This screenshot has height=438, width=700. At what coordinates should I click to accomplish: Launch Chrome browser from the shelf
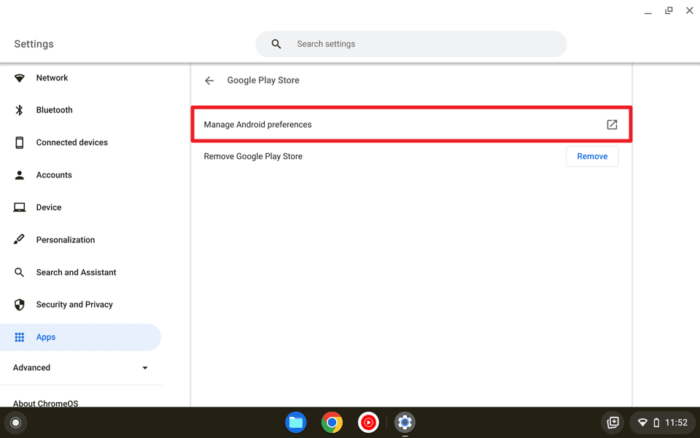332,422
